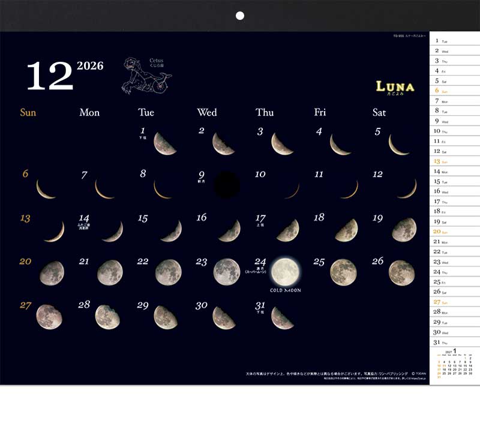Select the moon phase image beside date 2

point(223,143)
